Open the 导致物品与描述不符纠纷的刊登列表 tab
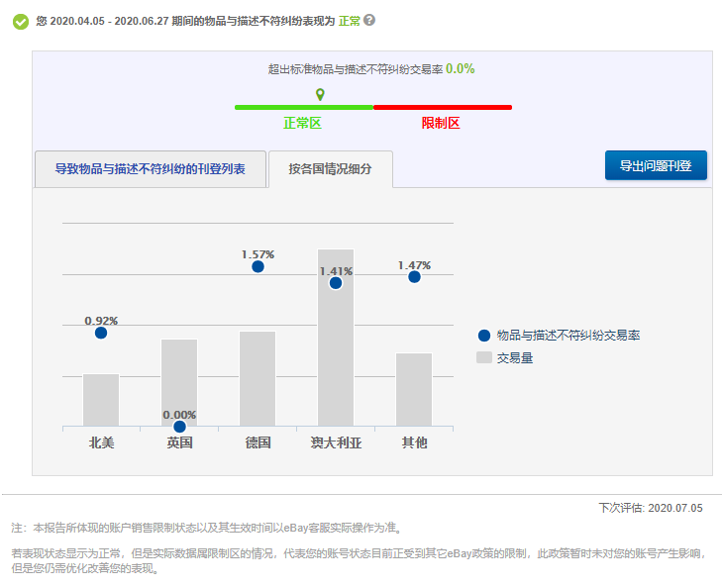This screenshot has height=588, width=722. 151,169
